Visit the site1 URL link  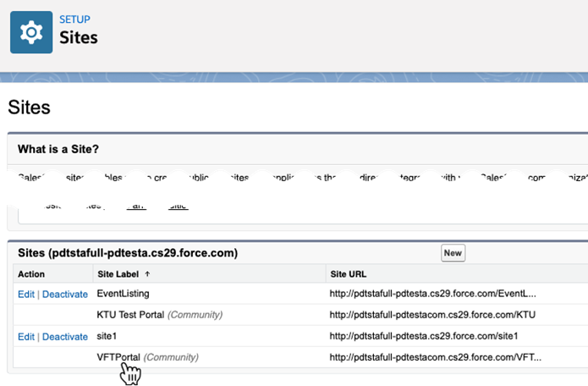423,336
